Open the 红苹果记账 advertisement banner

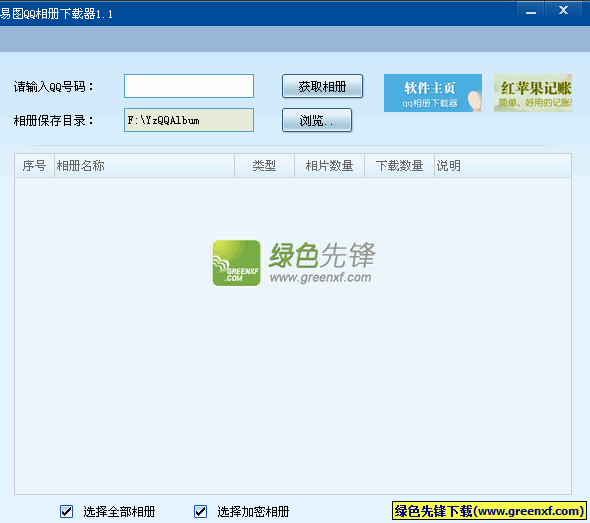coord(533,93)
